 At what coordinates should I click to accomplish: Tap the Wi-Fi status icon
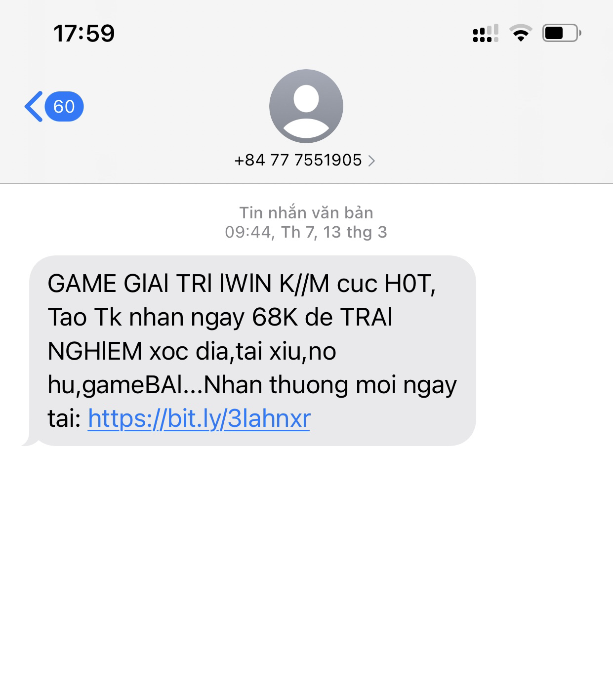click(x=521, y=33)
